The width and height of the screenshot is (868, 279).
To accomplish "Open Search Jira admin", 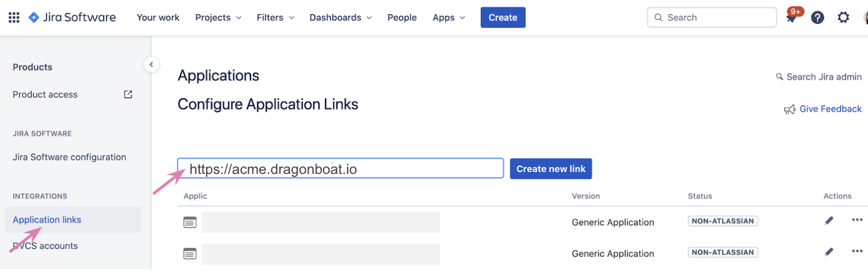I will click(819, 77).
